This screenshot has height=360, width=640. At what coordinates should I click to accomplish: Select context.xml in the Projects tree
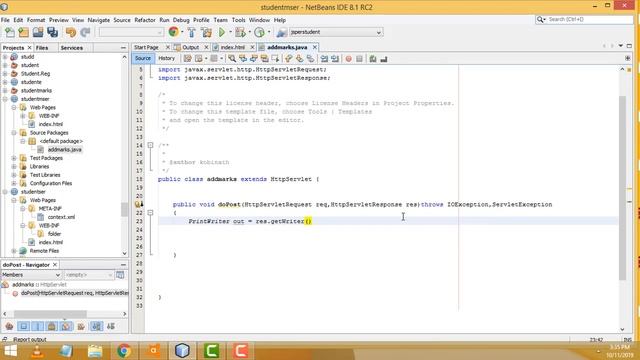click(x=61, y=217)
